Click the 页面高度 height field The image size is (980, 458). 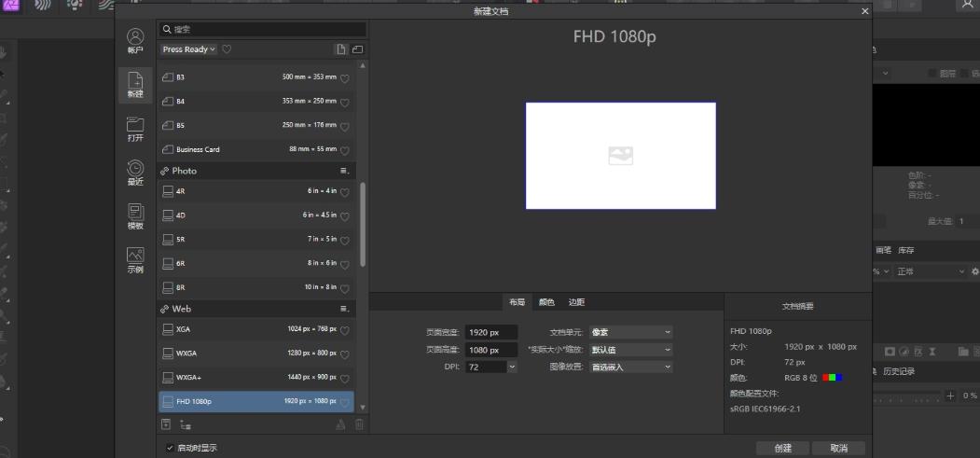point(491,350)
